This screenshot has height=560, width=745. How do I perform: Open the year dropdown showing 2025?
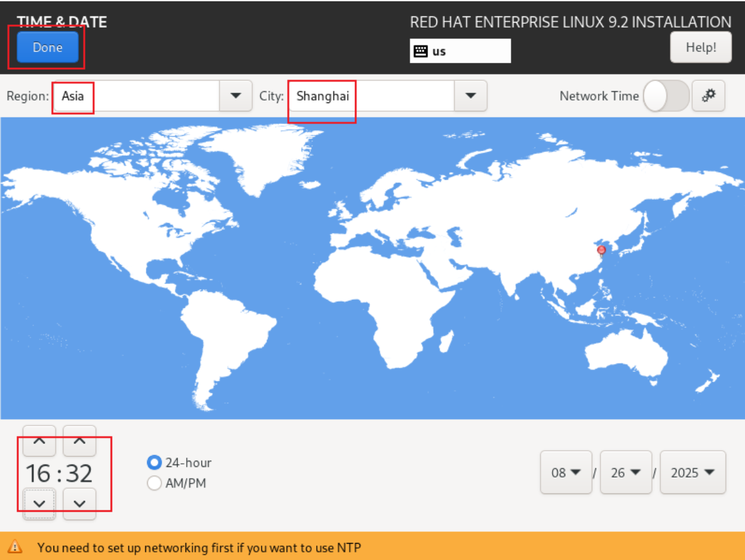tap(693, 472)
